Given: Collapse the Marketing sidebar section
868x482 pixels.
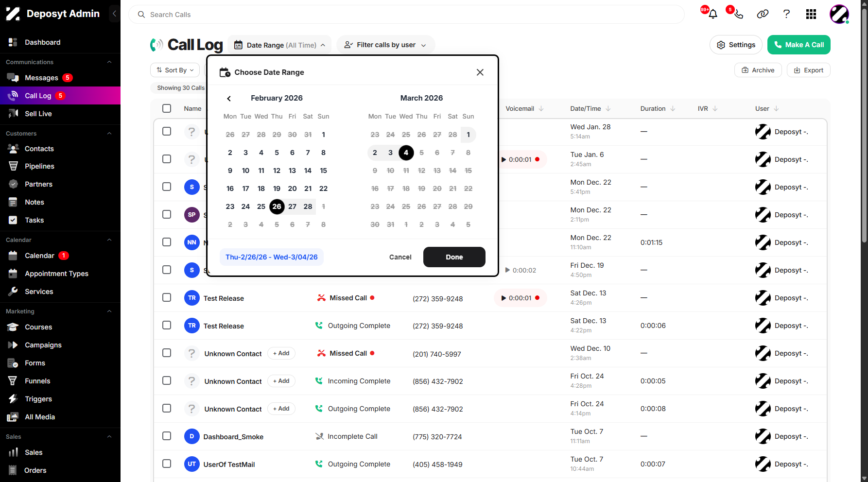Looking at the screenshot, I should (x=109, y=311).
